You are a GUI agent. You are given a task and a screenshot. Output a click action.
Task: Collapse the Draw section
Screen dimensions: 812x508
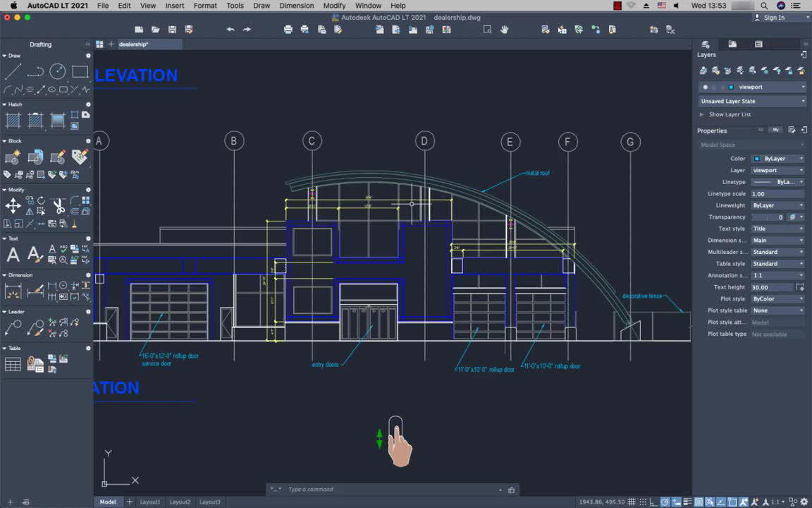coord(4,56)
